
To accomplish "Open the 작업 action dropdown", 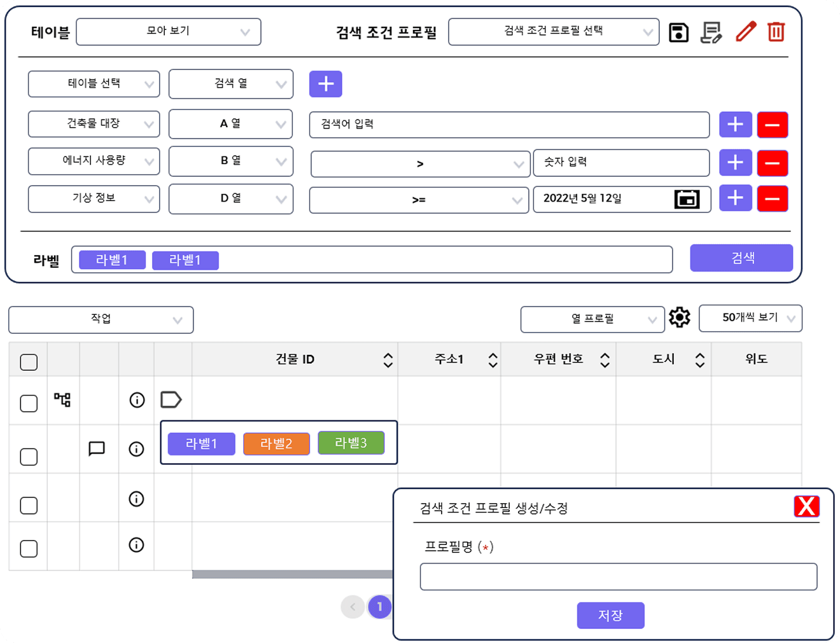I will [x=101, y=320].
